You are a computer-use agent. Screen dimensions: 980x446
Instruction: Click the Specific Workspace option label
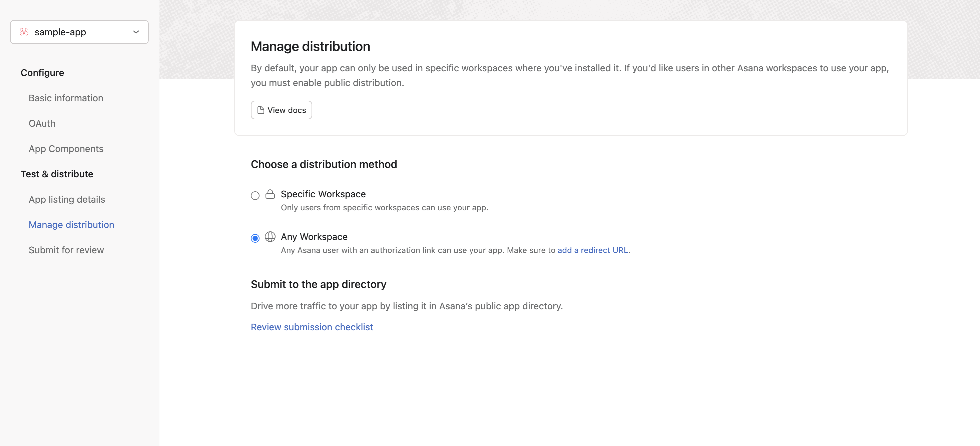pyautogui.click(x=323, y=194)
